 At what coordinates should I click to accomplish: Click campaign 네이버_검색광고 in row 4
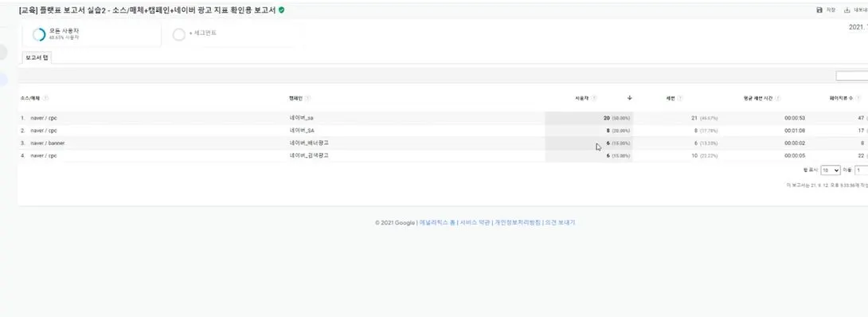pyautogui.click(x=309, y=155)
